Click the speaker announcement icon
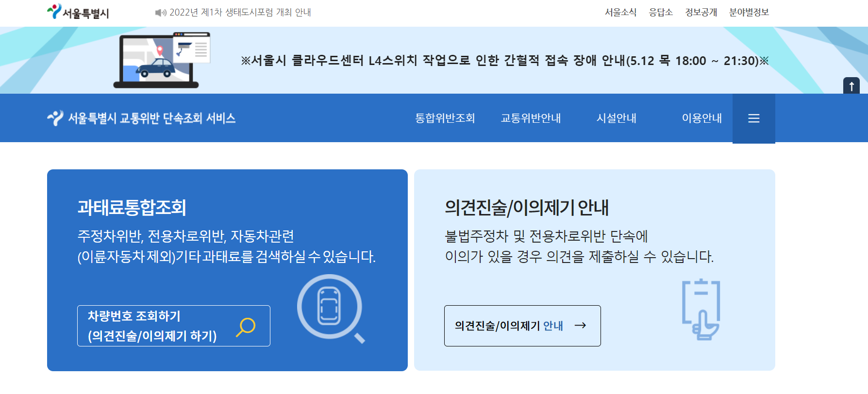This screenshot has width=868, height=394. 161,13
